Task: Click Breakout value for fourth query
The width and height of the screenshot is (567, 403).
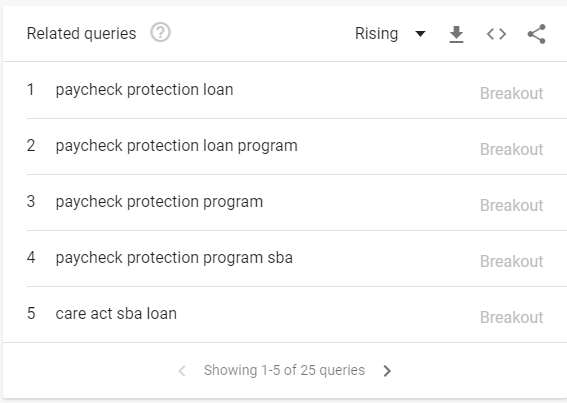Action: coord(511,261)
